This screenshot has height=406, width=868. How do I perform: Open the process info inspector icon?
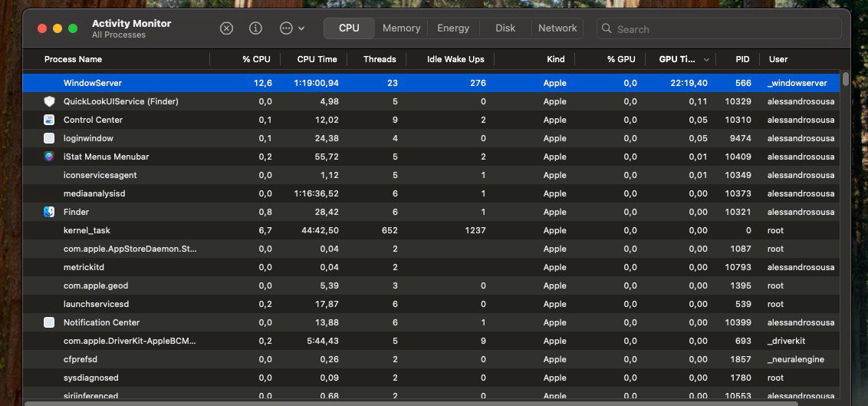(256, 28)
